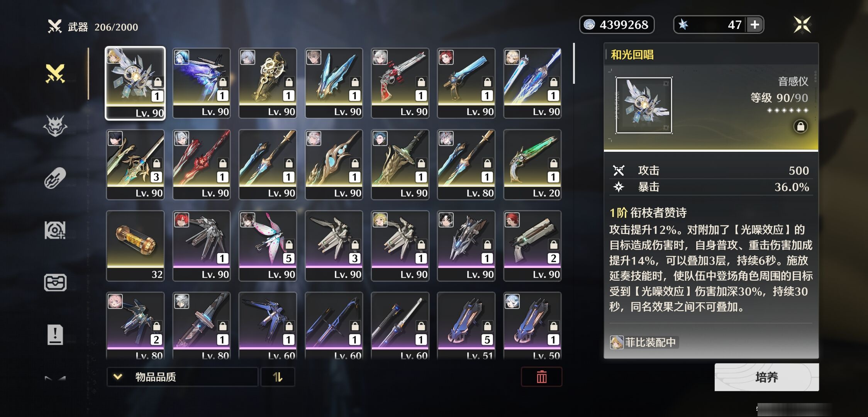Click the trash can discard icon
Screen dimensions: 868x417
[541, 377]
